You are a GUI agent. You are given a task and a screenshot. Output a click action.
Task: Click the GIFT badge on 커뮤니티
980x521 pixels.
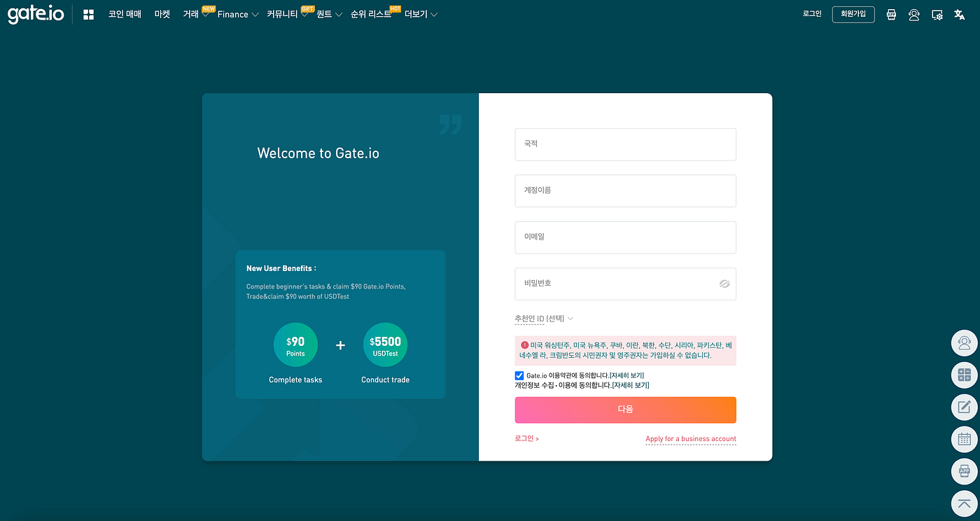(x=307, y=9)
